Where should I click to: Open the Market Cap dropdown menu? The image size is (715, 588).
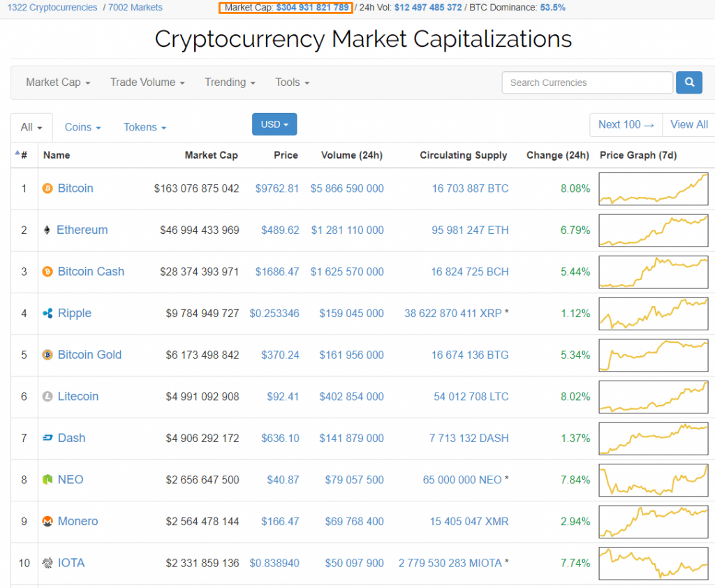tap(58, 82)
